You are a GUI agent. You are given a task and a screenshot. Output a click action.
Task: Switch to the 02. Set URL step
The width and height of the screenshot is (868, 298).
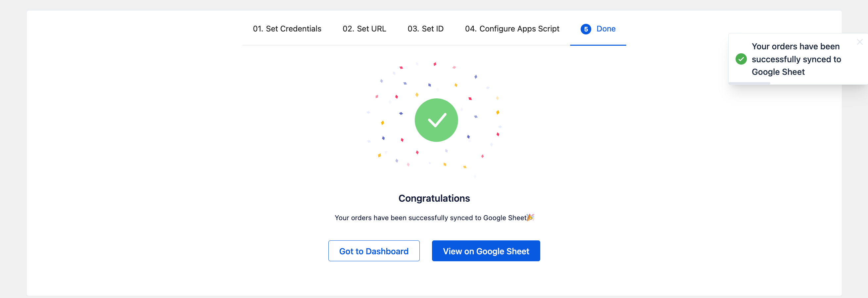tap(364, 29)
